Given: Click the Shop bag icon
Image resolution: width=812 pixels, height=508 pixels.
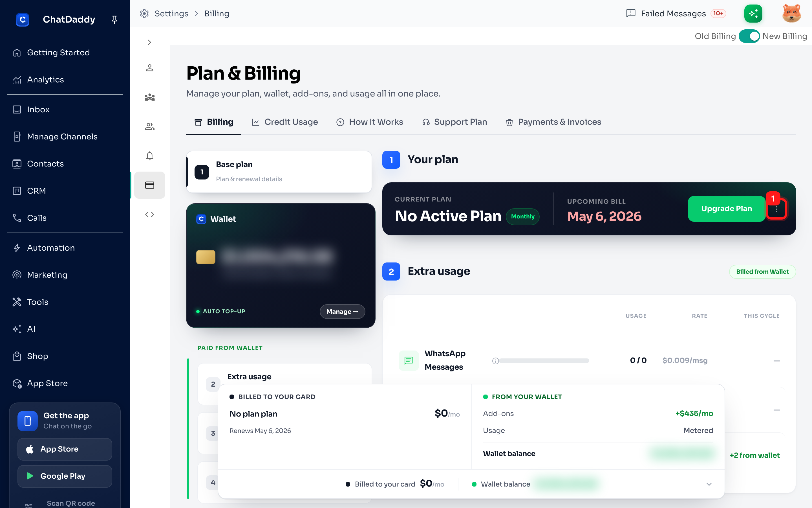Looking at the screenshot, I should (17, 356).
